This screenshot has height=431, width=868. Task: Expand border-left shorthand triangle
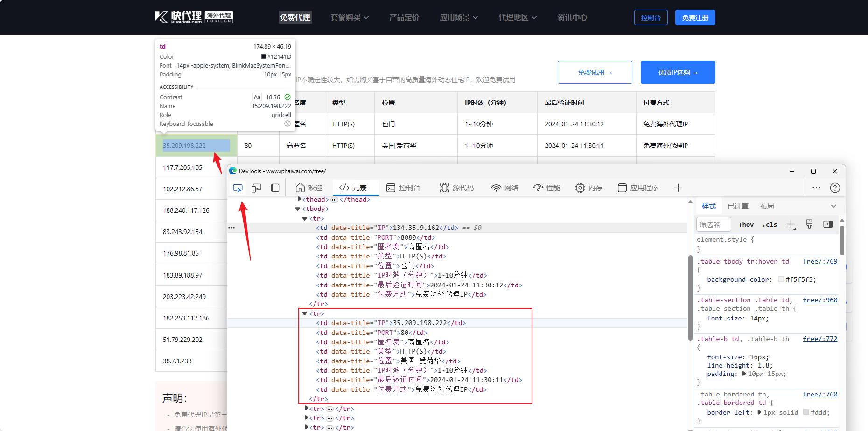tap(759, 412)
